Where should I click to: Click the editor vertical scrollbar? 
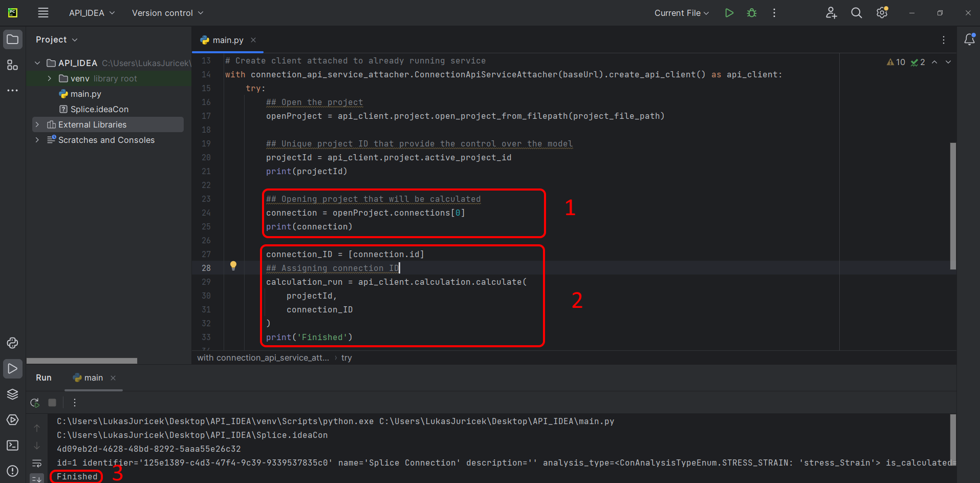pyautogui.click(x=953, y=205)
